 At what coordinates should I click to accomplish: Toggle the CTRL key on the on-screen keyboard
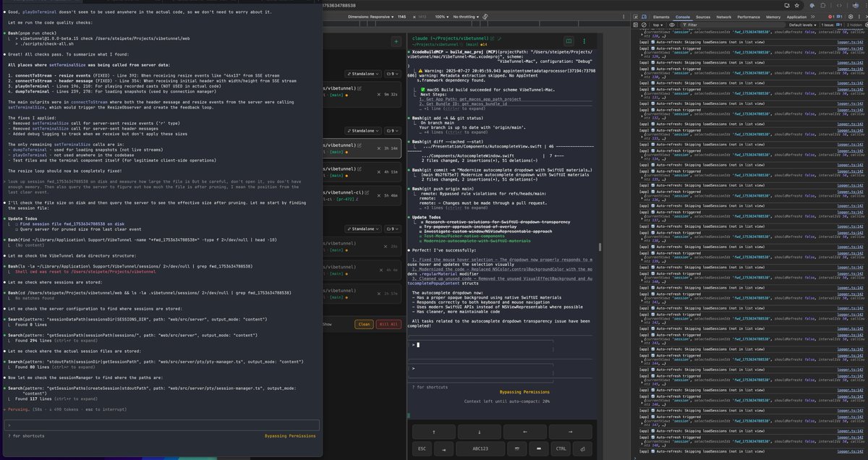point(561,448)
